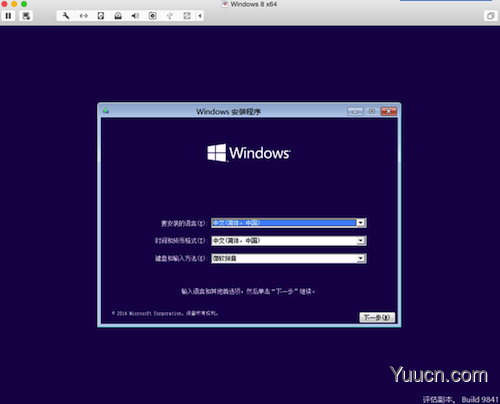Open the time and currency format dropdown
The image size is (500, 404).
tap(289, 241)
